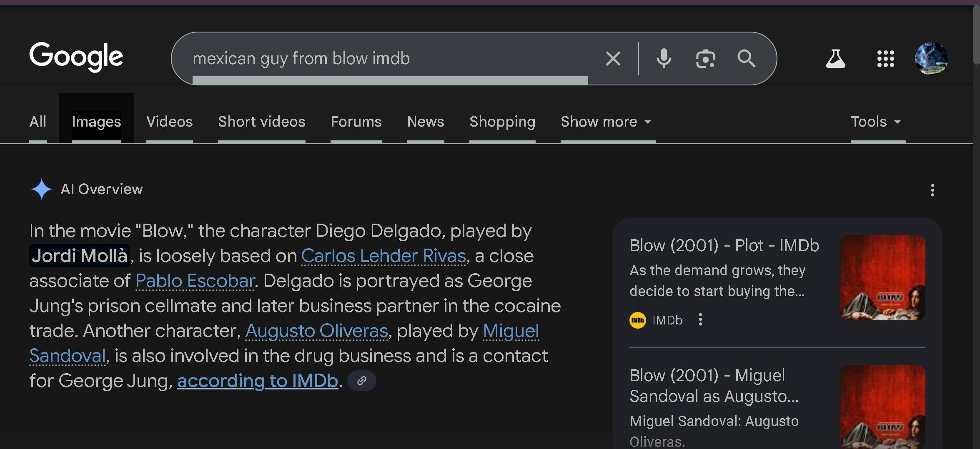This screenshot has height=449, width=980.
Task: Expand the Tools dropdown
Action: pos(876,122)
